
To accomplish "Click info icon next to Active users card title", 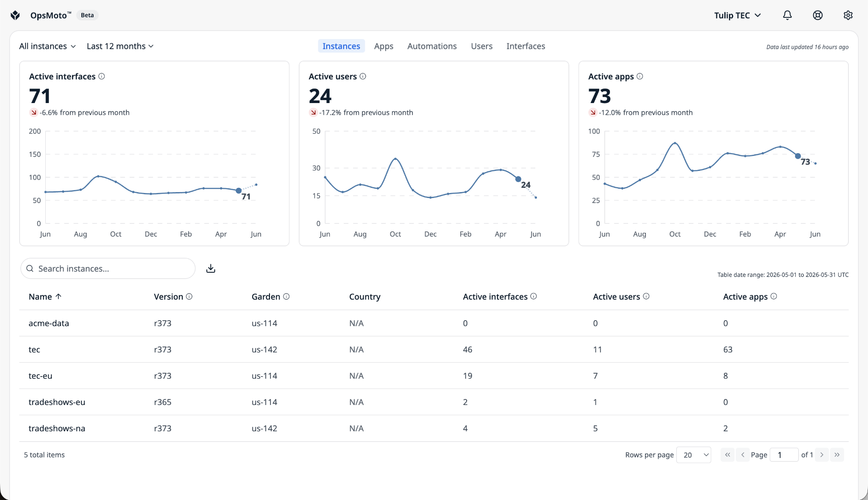I will pyautogui.click(x=363, y=76).
